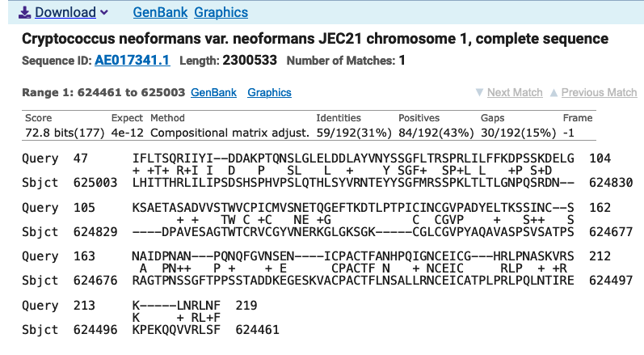644x355 pixels.
Task: Click the Cryptococcus neoformans sequence title
Action: click(315, 39)
